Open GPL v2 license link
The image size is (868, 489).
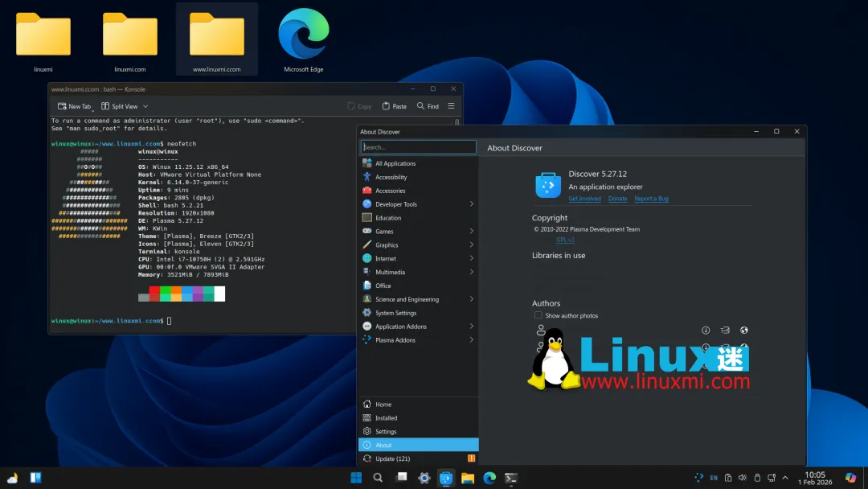[x=565, y=240]
